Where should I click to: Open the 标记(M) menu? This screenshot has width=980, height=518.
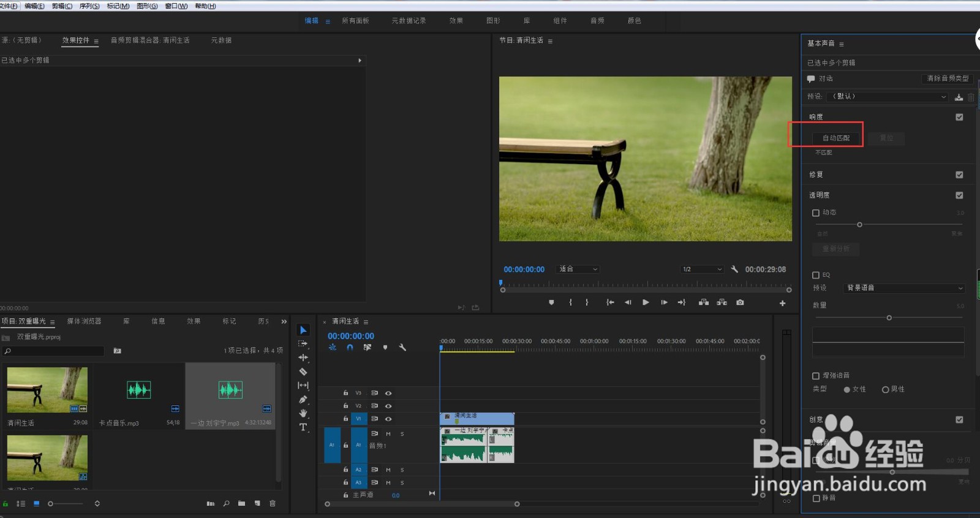click(118, 6)
